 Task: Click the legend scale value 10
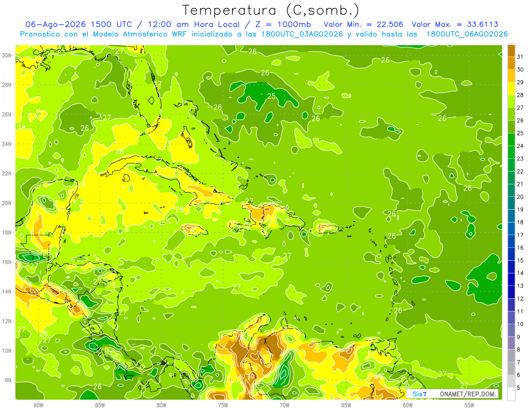(x=520, y=324)
